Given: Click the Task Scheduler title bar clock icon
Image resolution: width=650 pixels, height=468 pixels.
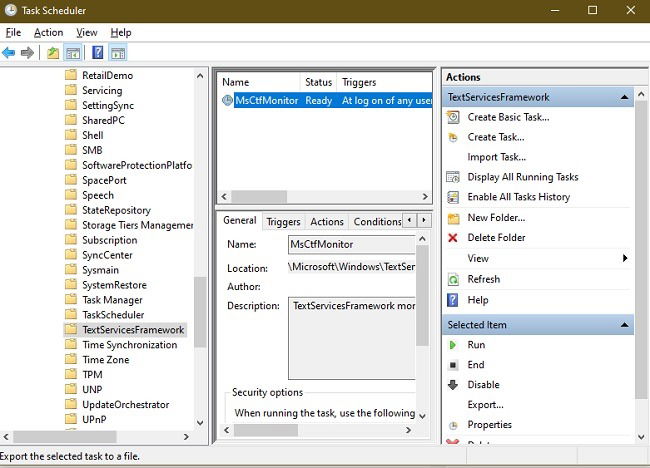Looking at the screenshot, I should click(x=10, y=10).
